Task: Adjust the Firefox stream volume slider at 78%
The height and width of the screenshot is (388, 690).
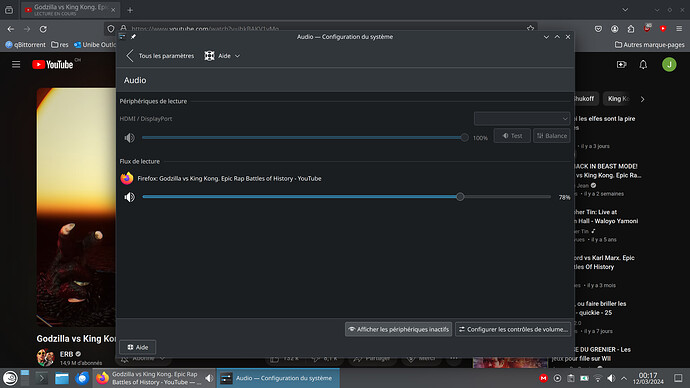Action: tap(460, 197)
